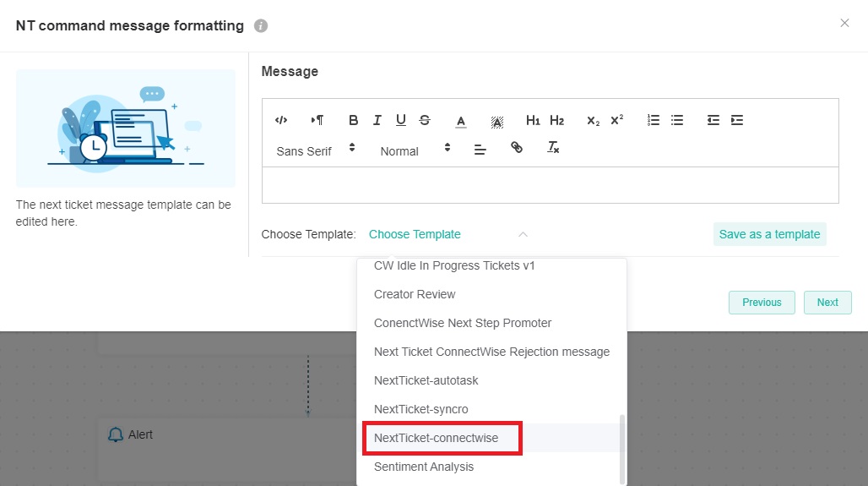This screenshot has height=486, width=868.
Task: Expand the Normal text size dropdown
Action: pos(415,150)
